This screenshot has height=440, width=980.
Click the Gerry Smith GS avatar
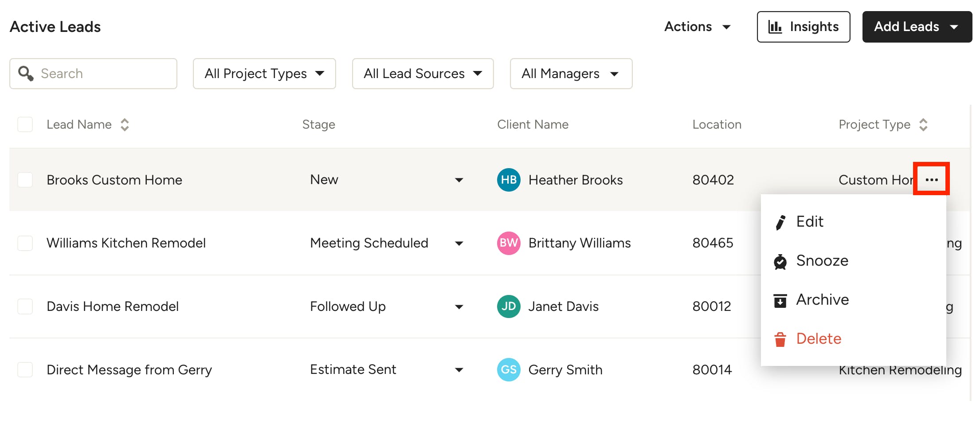point(508,369)
